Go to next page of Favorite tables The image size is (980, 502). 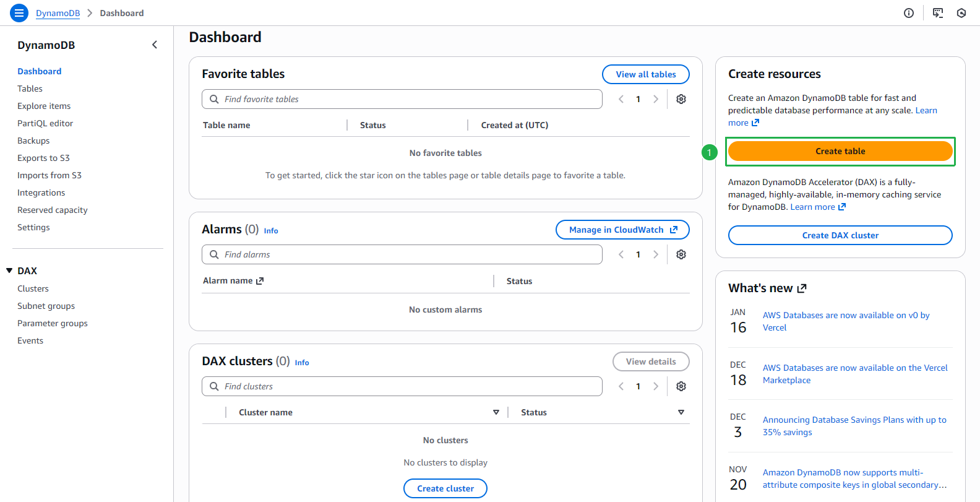[656, 99]
